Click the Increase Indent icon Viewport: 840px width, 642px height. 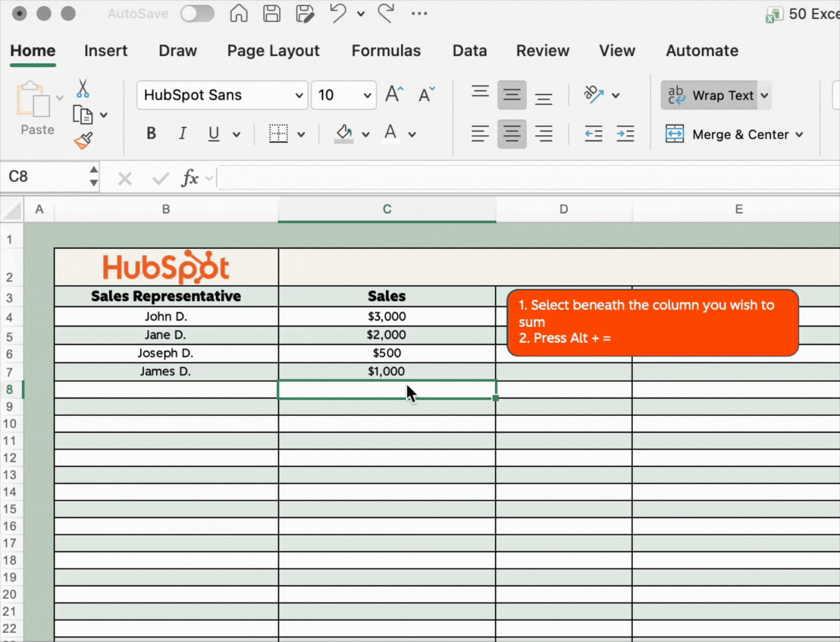pyautogui.click(x=625, y=133)
